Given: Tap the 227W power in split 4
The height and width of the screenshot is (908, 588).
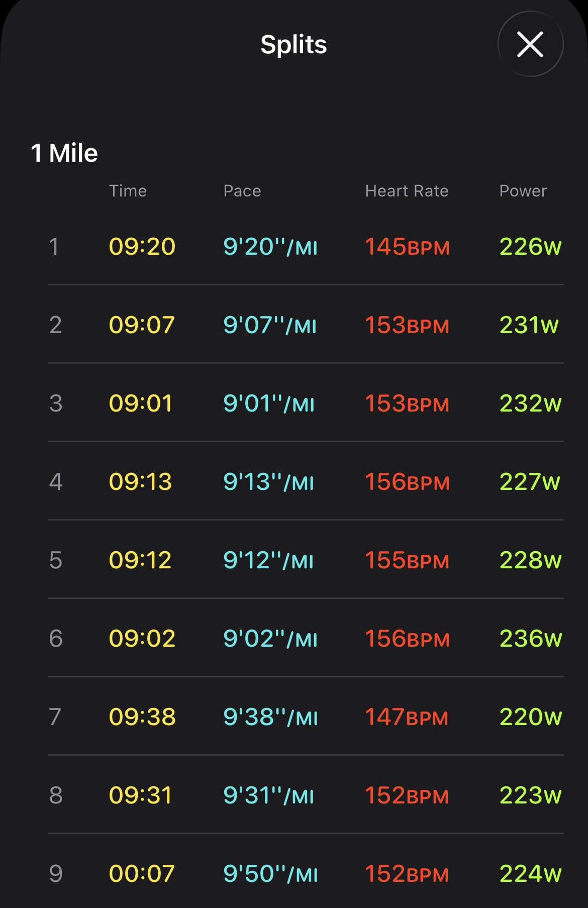Looking at the screenshot, I should (530, 481).
